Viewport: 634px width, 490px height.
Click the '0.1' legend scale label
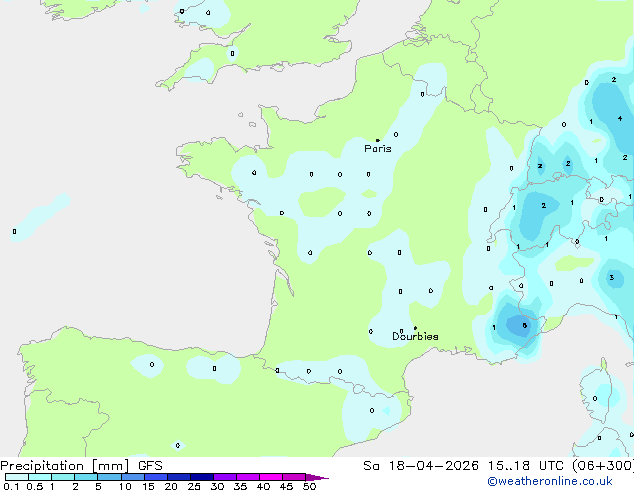click(11, 486)
